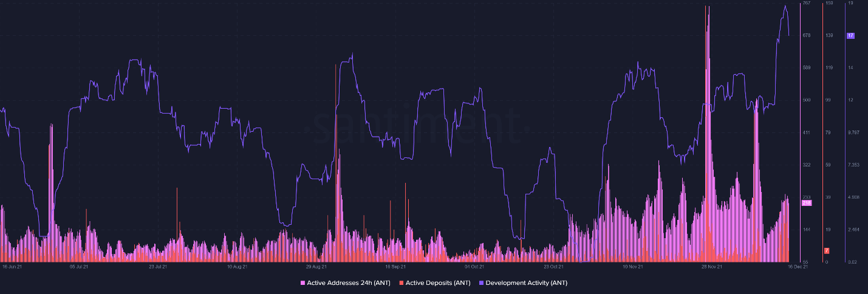Click the 29 Aug 21 axis date
Screen dimensions: 868x294
[x=316, y=266]
